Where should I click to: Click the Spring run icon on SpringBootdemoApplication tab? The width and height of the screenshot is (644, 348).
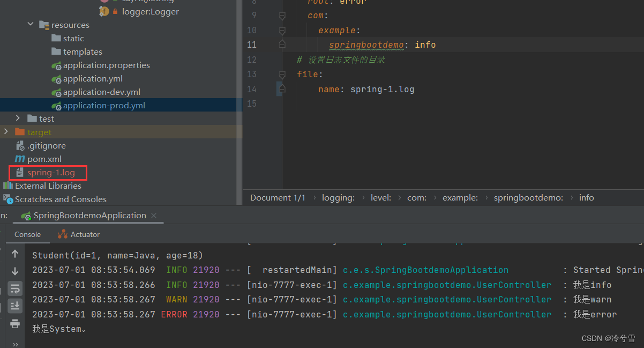[x=25, y=216]
